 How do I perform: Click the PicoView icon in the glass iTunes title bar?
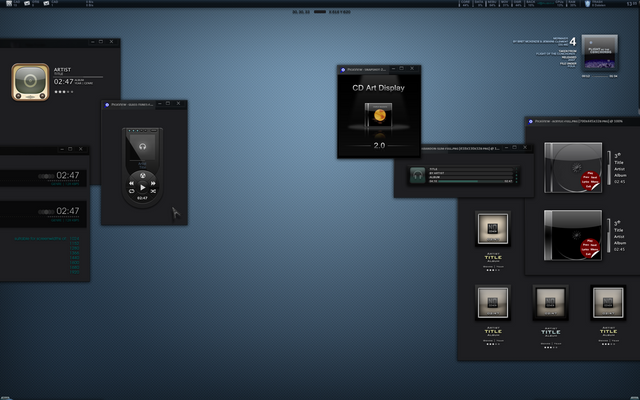pyautogui.click(x=107, y=104)
